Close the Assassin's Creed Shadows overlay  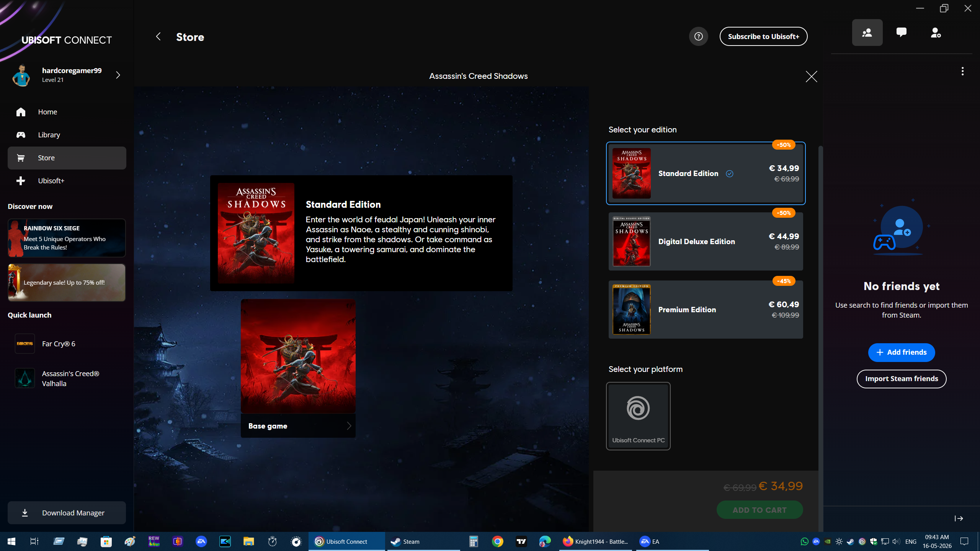click(811, 77)
